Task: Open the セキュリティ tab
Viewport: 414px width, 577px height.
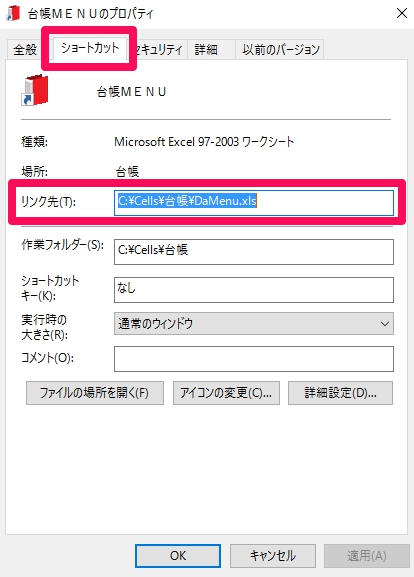Action: [159, 49]
